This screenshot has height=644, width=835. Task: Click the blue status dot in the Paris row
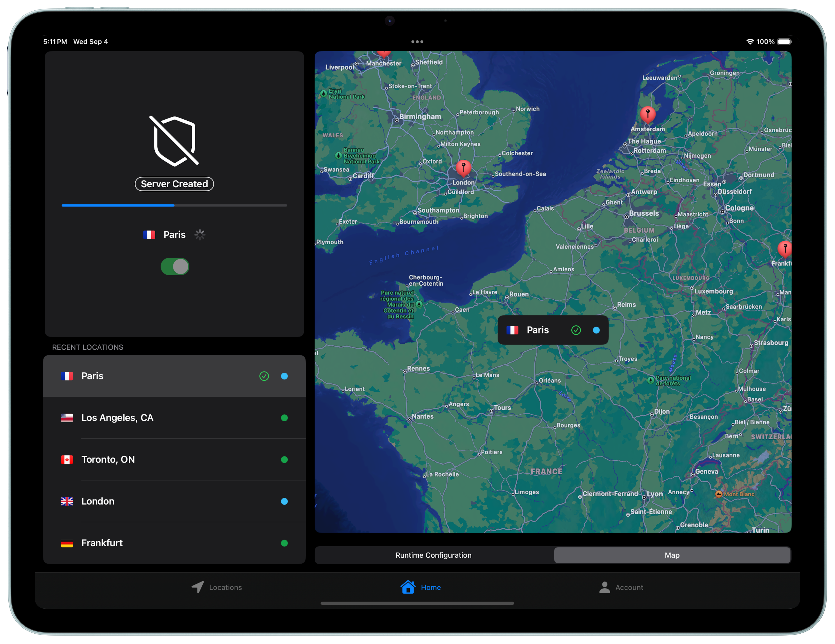point(284,376)
